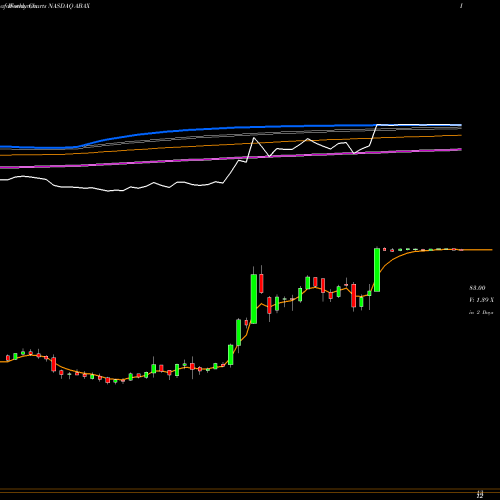Select the tallest green candle at the final breakout

pos(377,270)
